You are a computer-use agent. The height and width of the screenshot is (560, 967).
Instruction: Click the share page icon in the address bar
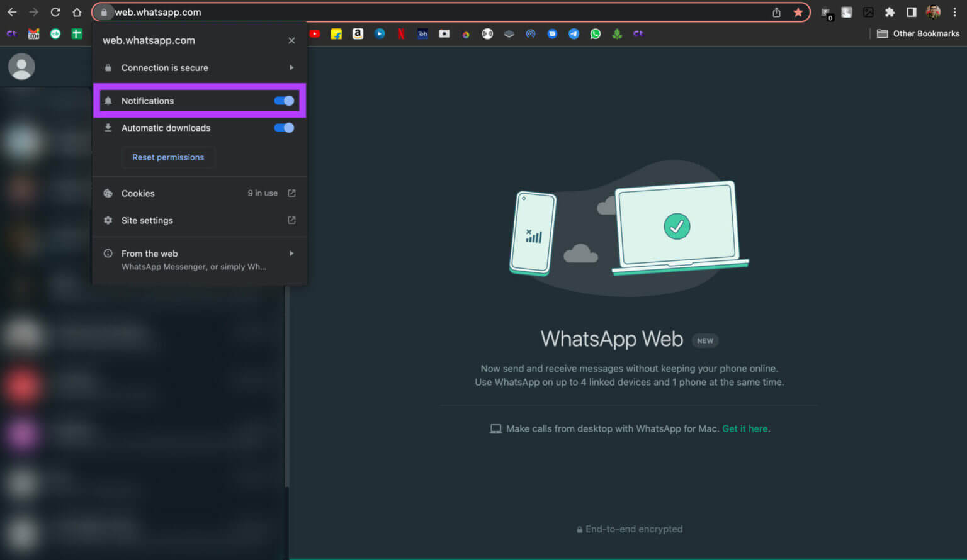pos(776,12)
